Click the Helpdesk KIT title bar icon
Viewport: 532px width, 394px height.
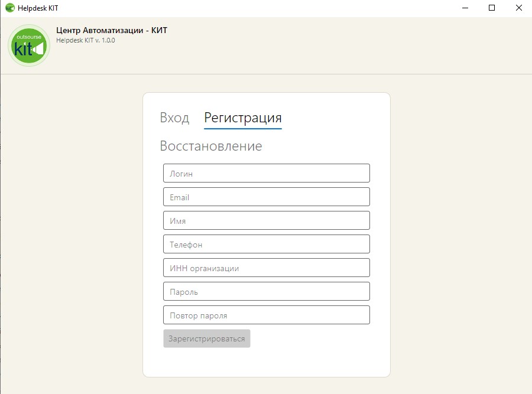9,8
